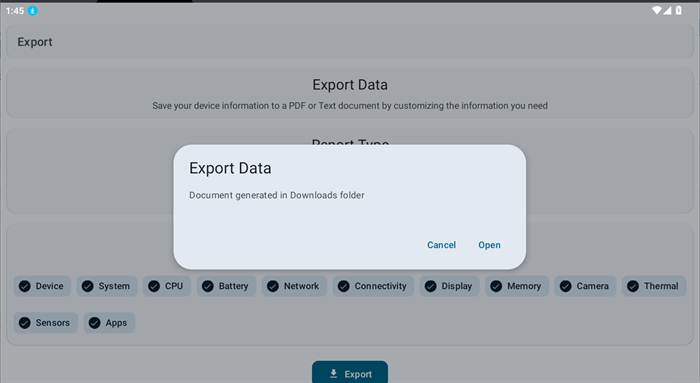Image resolution: width=700 pixels, height=383 pixels.
Task: Toggle the Battery chip
Action: 226,286
